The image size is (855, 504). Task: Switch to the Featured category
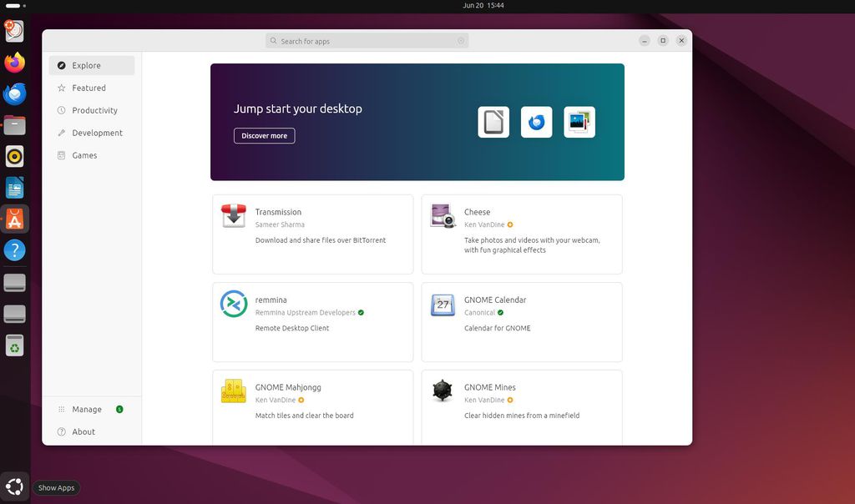[88, 88]
